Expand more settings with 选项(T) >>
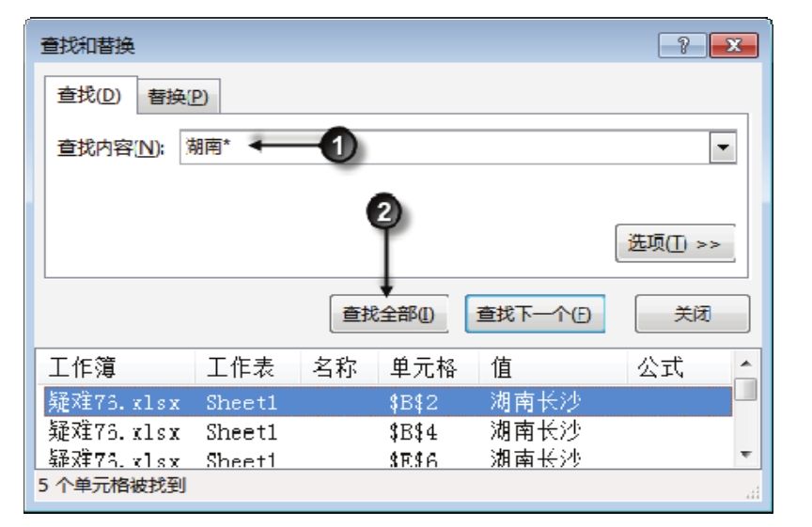 (673, 243)
